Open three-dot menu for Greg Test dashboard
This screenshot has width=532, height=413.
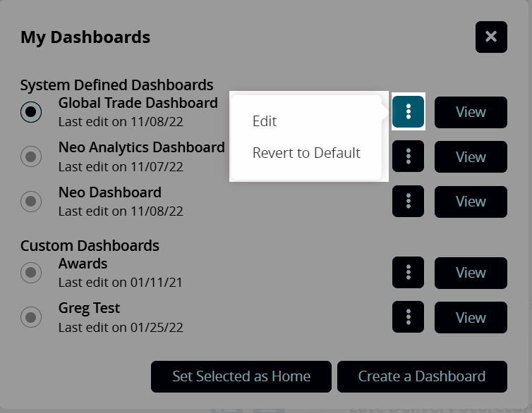409,317
